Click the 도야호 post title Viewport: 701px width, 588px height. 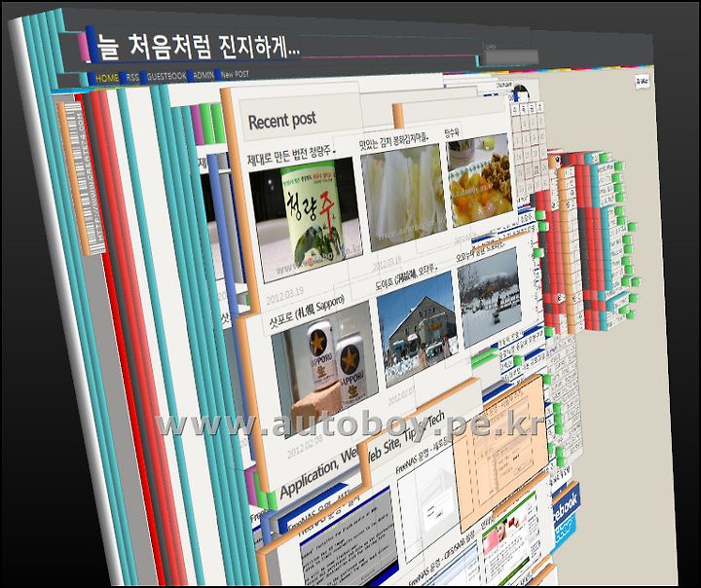coord(406,276)
